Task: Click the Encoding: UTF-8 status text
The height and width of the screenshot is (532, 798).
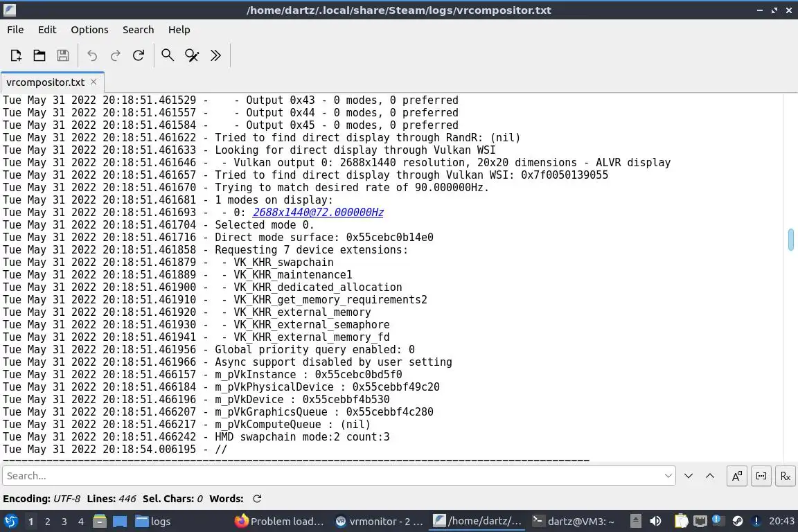Action: coord(42,498)
